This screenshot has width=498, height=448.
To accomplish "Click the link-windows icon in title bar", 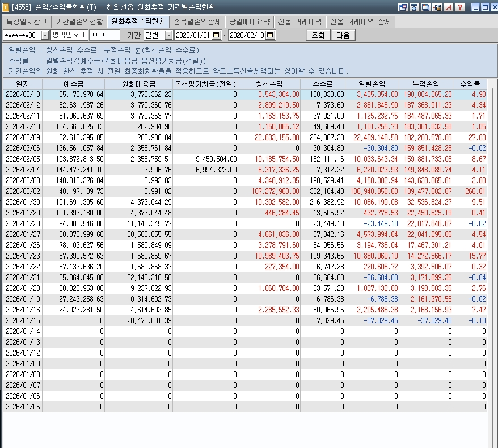I will [402, 7].
